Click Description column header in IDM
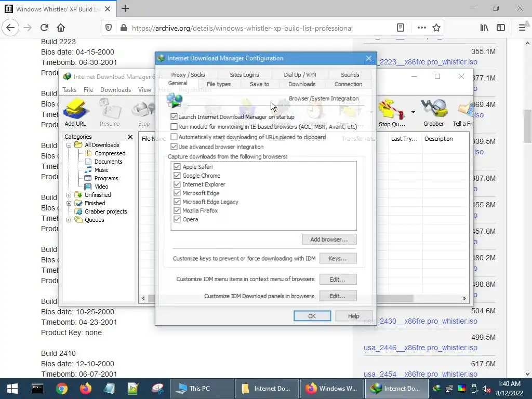This screenshot has height=399, width=532. (438, 139)
